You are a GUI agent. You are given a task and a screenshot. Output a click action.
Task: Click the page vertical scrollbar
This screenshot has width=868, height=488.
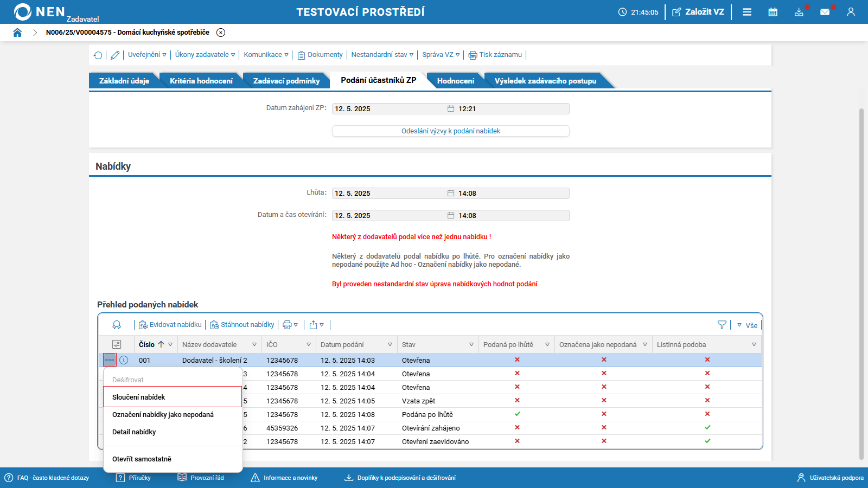(x=861, y=282)
